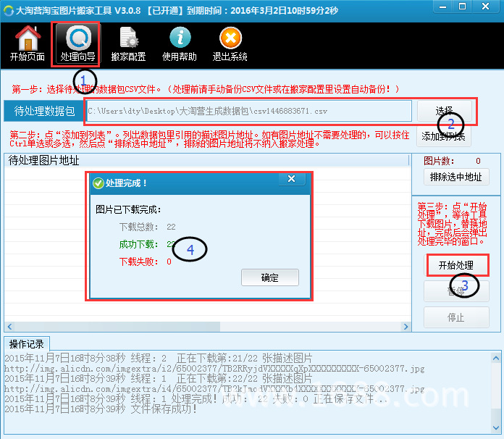This screenshot has width=504, height=439.
Task: Select the 操作记录 tab
Action: click(x=27, y=344)
